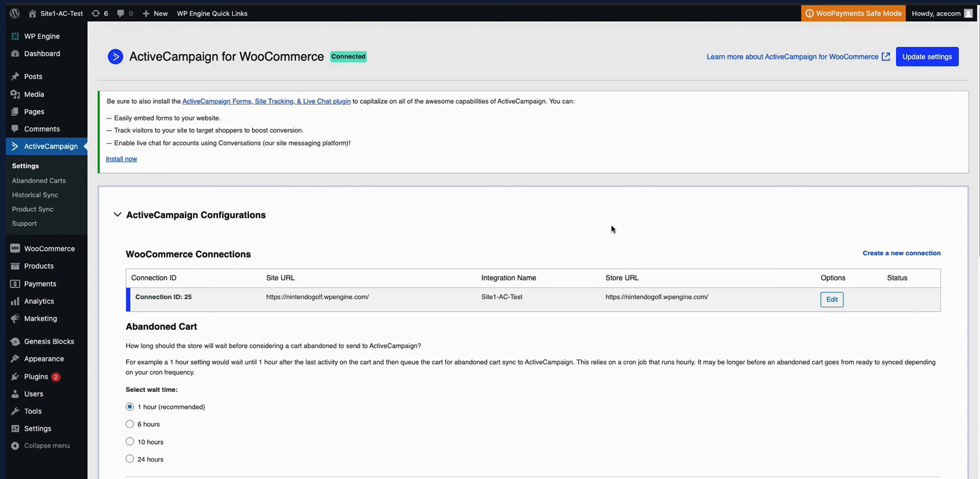Click the Status column header

point(897,278)
